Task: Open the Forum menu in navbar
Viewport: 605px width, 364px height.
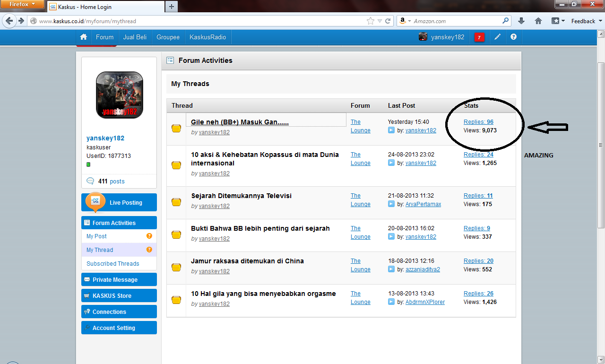Action: tap(105, 37)
